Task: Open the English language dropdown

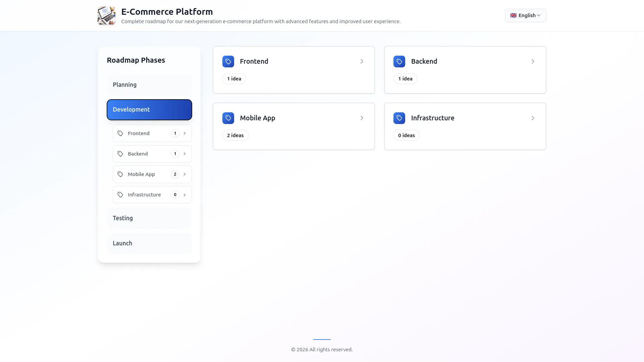Action: [x=525, y=15]
